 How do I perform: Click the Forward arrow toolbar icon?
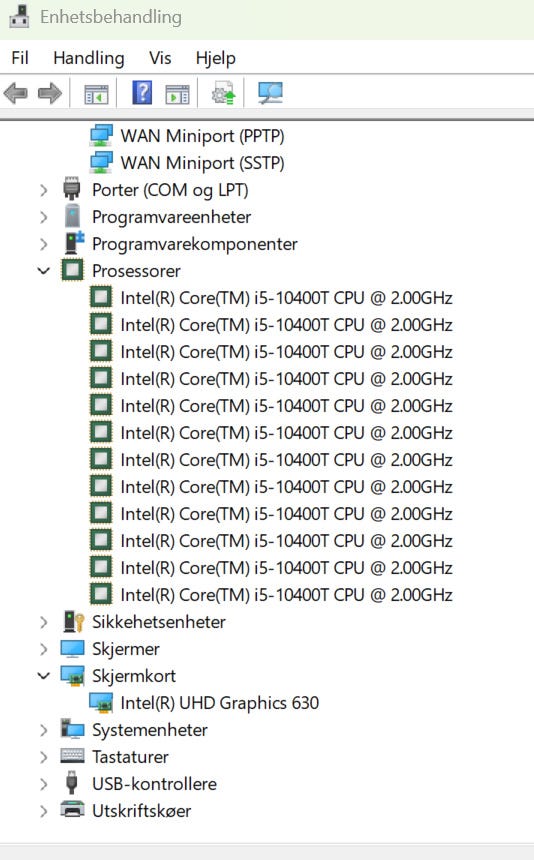(x=50, y=93)
